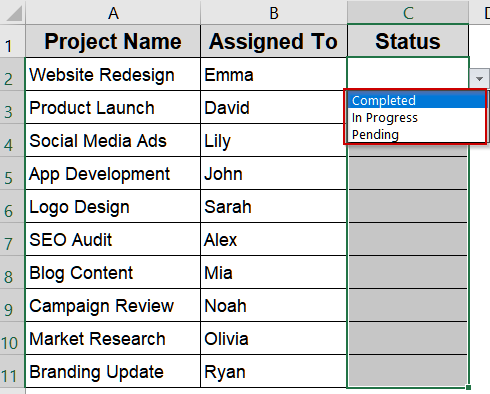The width and height of the screenshot is (490, 394).
Task: Select the SEO Audit cell
Action: 113,239
